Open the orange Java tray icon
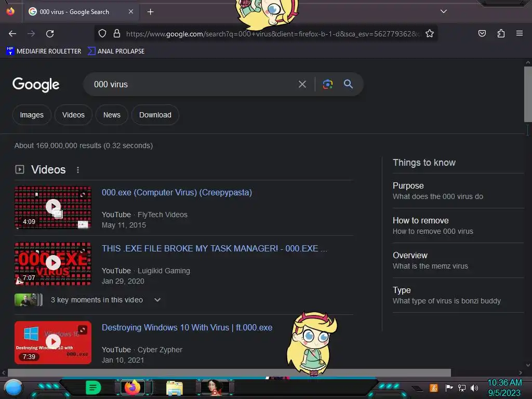532x399 pixels. coord(434,388)
